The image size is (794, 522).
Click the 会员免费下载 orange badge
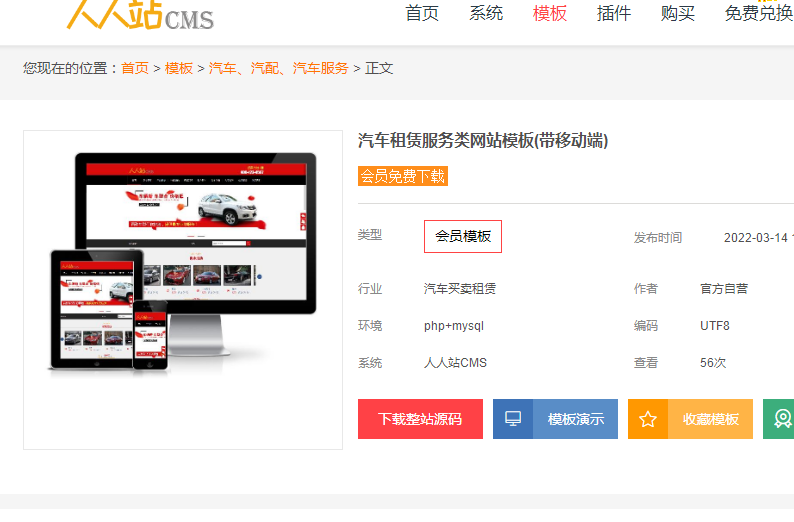403,176
